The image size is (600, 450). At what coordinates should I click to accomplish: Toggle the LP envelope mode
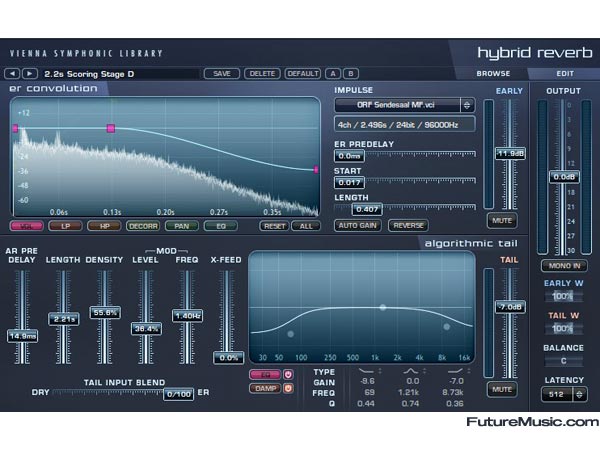(65, 226)
